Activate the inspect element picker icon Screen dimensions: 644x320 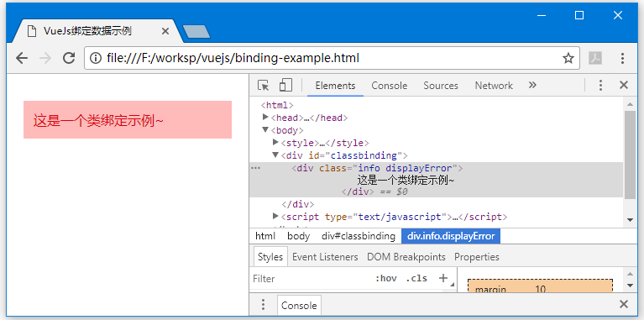pos(264,86)
